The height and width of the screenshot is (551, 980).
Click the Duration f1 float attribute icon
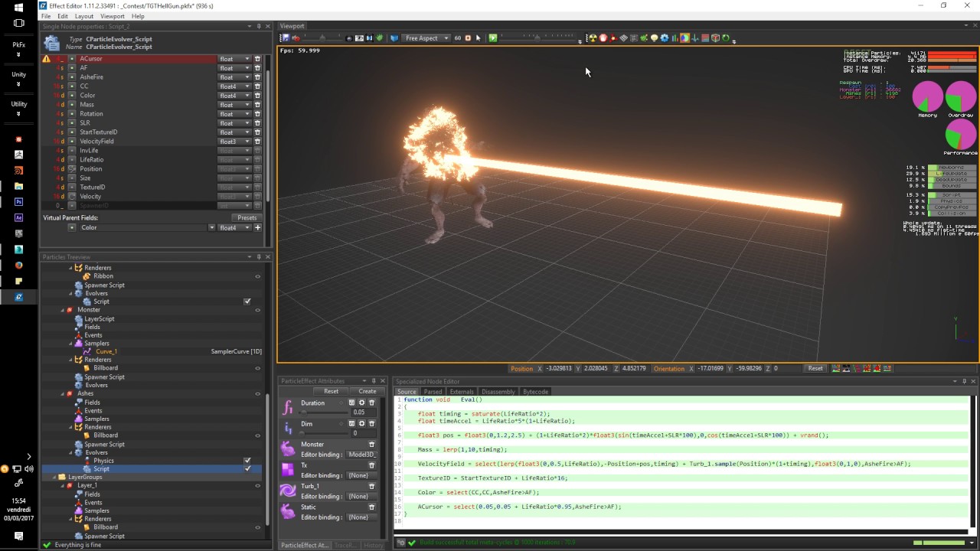288,407
